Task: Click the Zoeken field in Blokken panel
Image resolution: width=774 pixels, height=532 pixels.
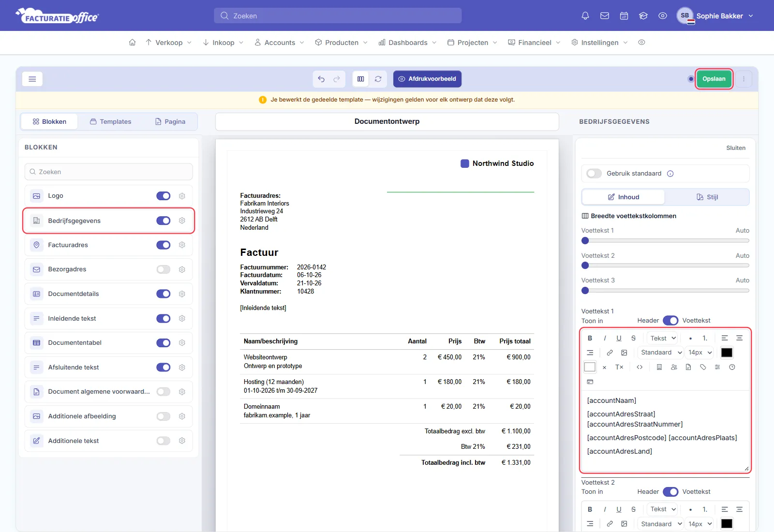Action: [x=109, y=172]
